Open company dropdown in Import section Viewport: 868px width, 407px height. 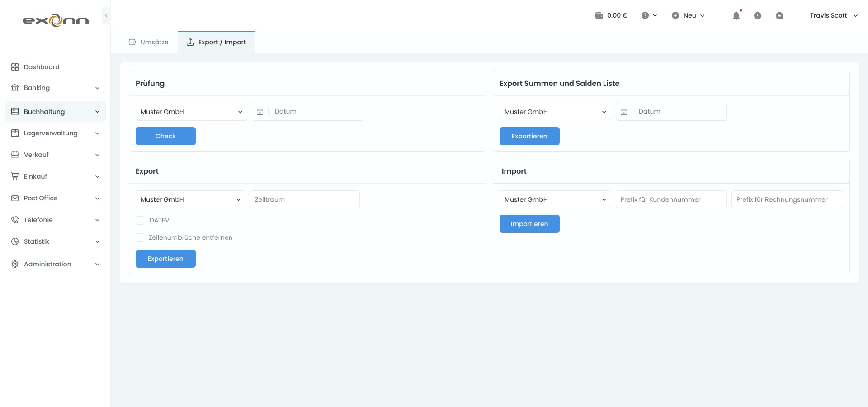555,199
